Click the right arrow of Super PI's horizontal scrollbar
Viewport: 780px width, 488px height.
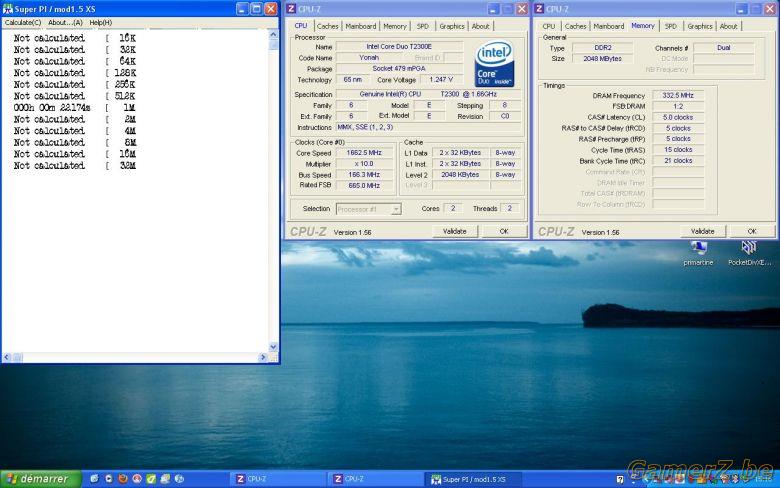point(263,357)
